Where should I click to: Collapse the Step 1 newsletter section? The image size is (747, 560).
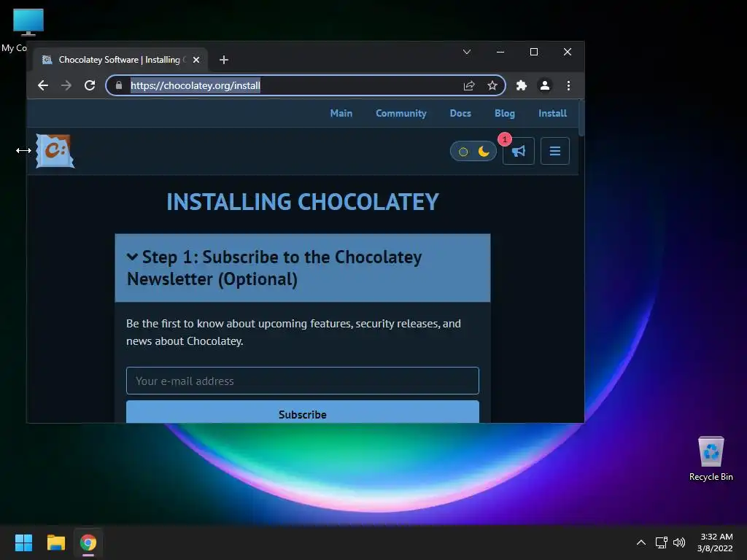[x=303, y=268]
